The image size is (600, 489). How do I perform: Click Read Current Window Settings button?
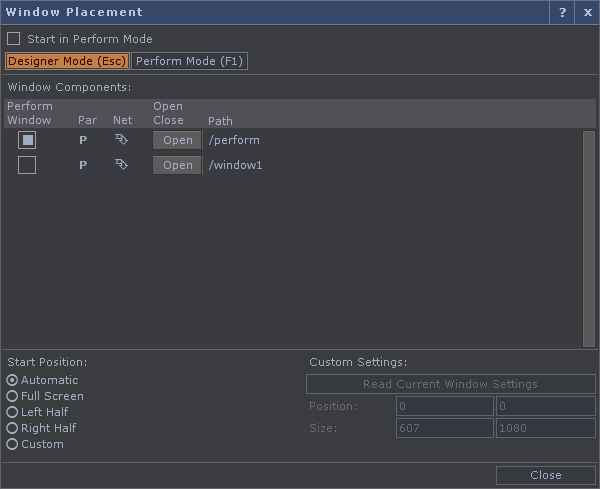click(450, 384)
